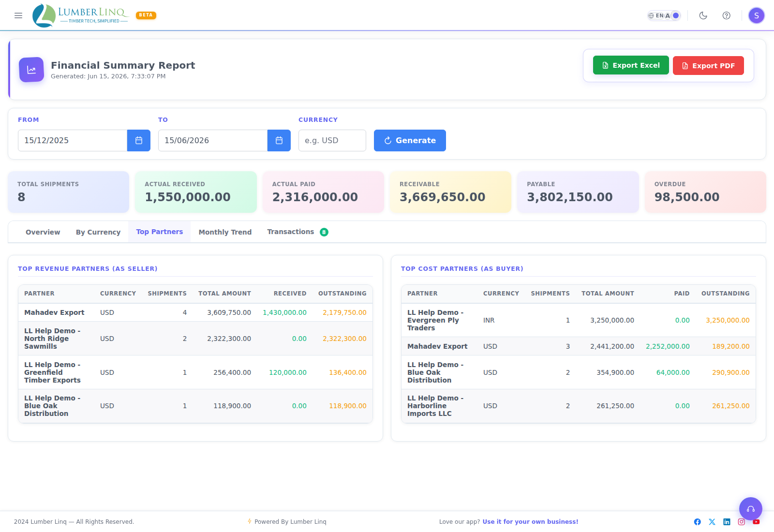Open the YouTube social link
Image resolution: width=774 pixels, height=532 pixels.
[756, 522]
